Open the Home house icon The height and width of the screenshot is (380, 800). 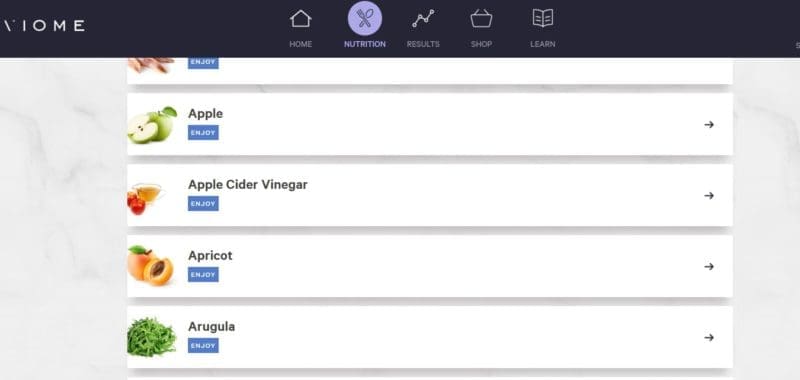coord(301,19)
